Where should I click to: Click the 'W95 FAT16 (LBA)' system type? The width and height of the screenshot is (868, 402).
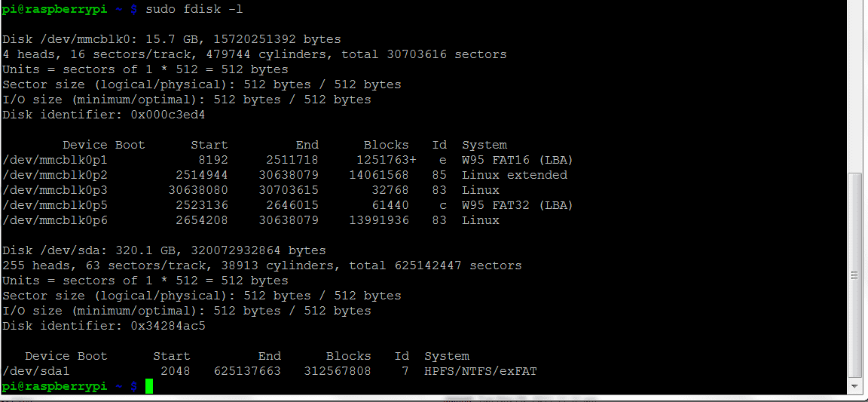coord(518,160)
